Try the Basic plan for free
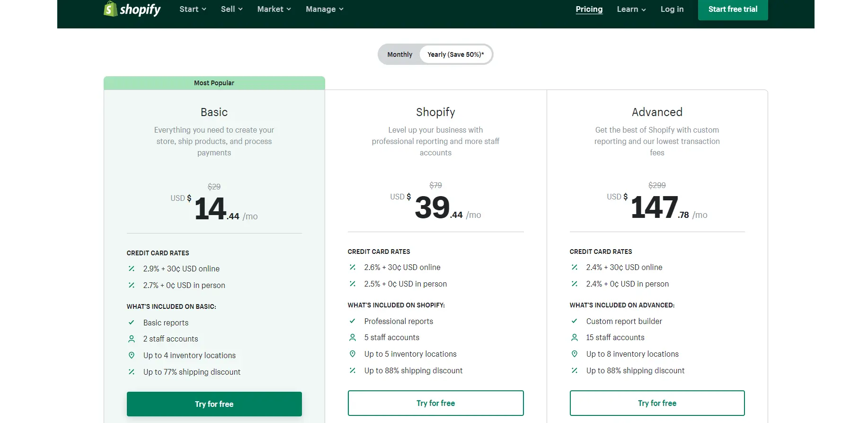The height and width of the screenshot is (423, 868). click(x=214, y=404)
